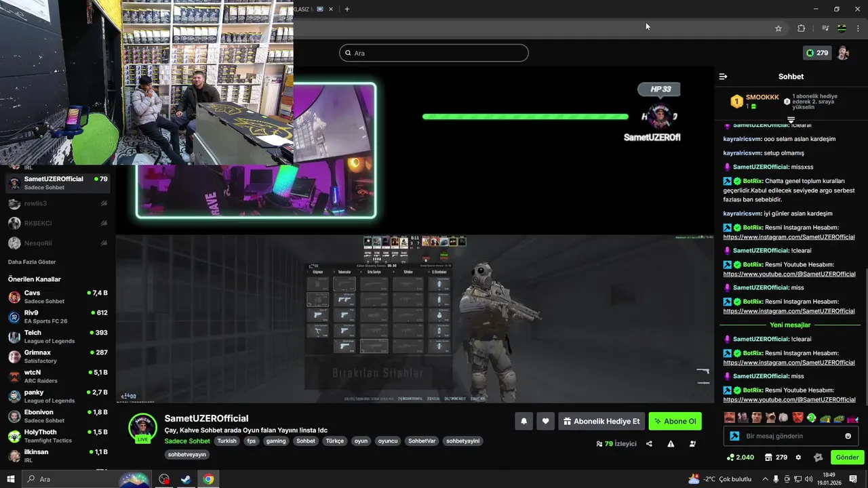Select the gaming tag

click(x=276, y=441)
